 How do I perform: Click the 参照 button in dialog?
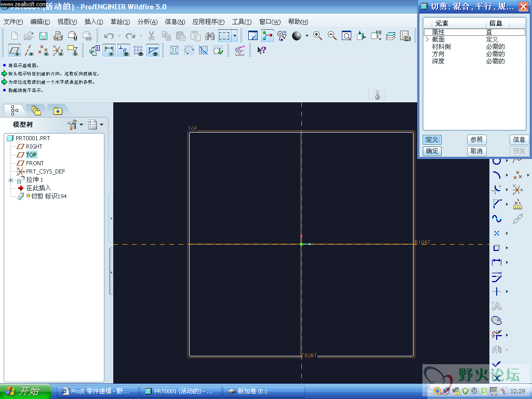(477, 139)
